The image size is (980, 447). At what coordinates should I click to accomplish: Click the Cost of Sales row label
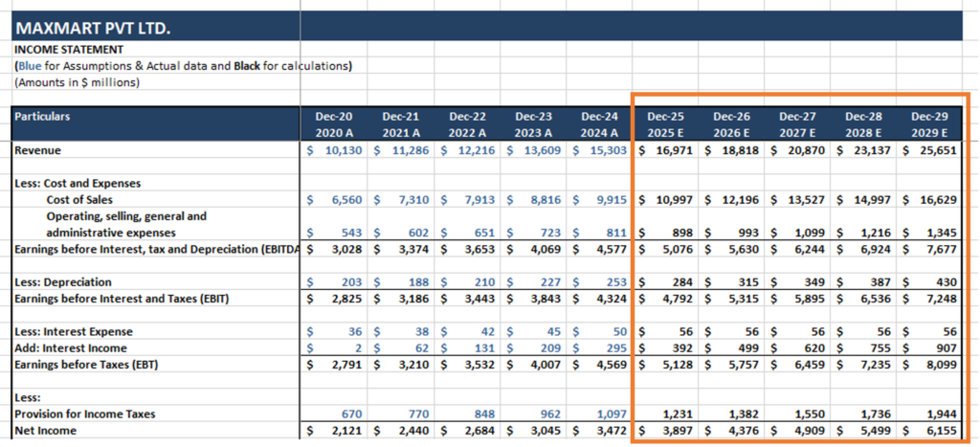click(x=79, y=200)
